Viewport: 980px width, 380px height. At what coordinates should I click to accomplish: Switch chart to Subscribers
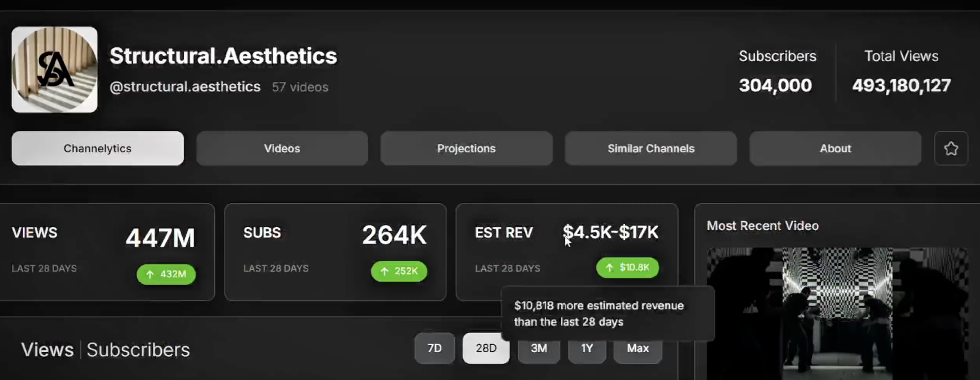pos(138,350)
